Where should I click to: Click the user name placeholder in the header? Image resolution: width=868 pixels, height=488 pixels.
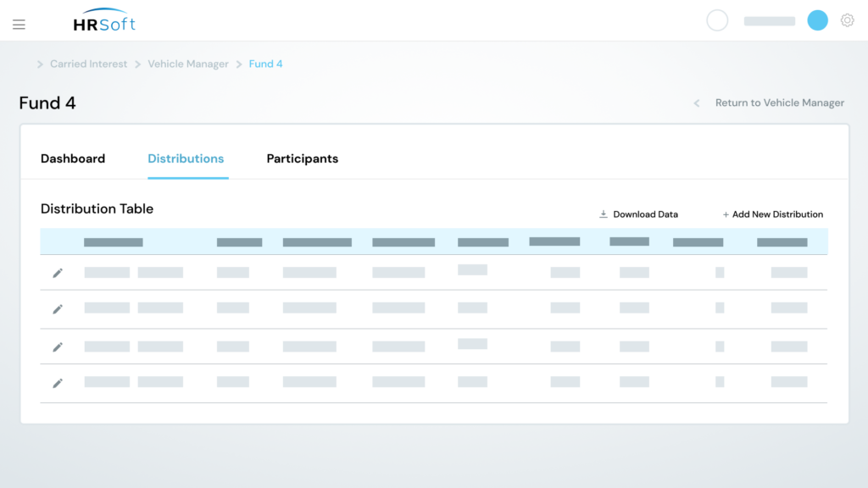770,21
